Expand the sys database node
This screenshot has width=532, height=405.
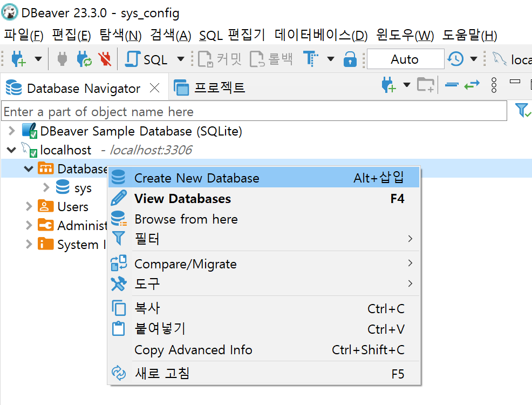[x=46, y=187]
